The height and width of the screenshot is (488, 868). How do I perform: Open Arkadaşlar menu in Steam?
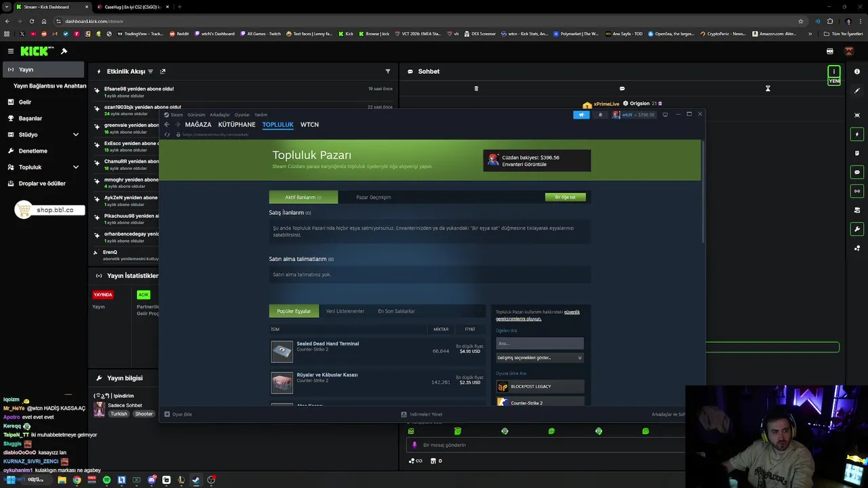[220, 115]
